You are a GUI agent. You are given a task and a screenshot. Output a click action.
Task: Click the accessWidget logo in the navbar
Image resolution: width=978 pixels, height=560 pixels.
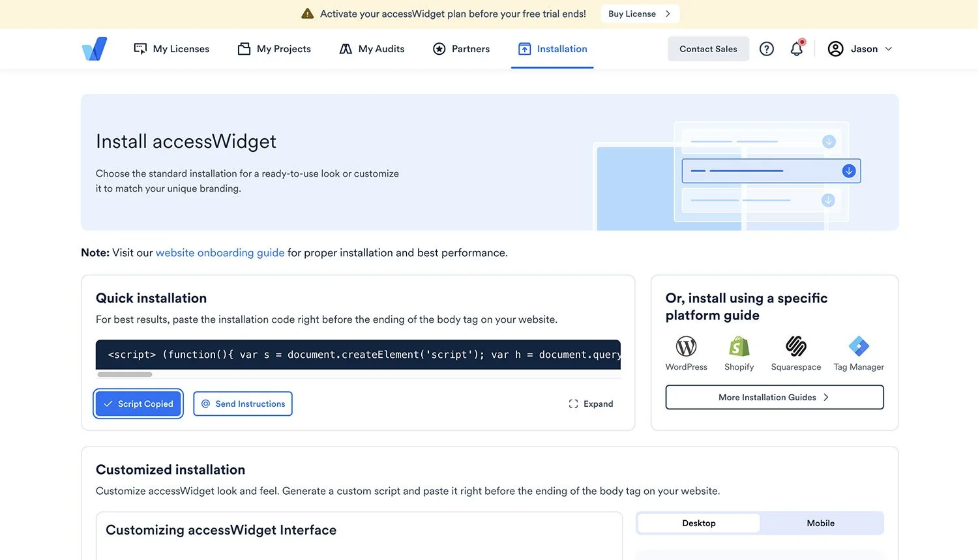pyautogui.click(x=95, y=49)
